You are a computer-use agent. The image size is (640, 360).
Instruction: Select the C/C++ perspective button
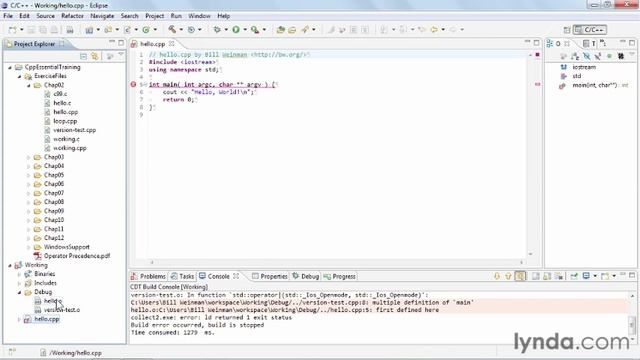(589, 30)
